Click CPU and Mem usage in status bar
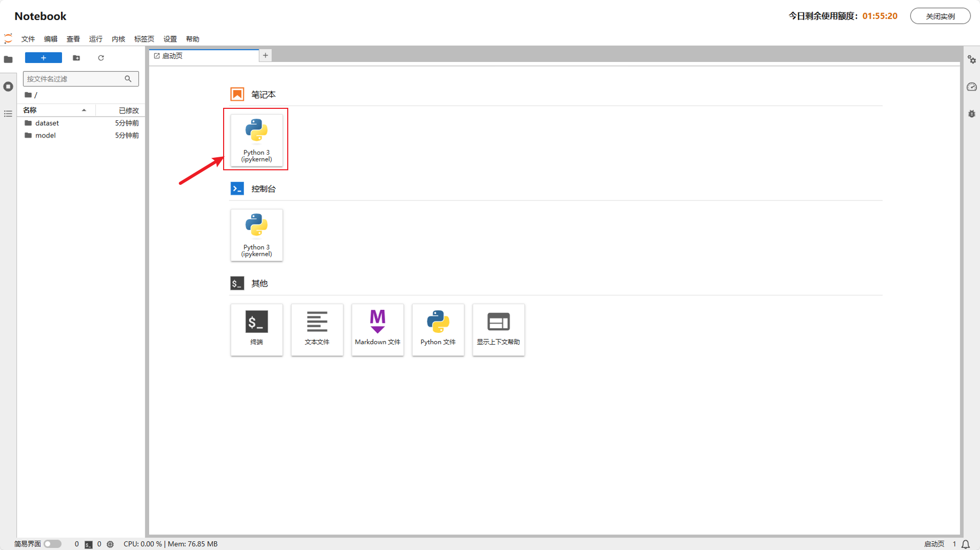 pyautogui.click(x=170, y=544)
